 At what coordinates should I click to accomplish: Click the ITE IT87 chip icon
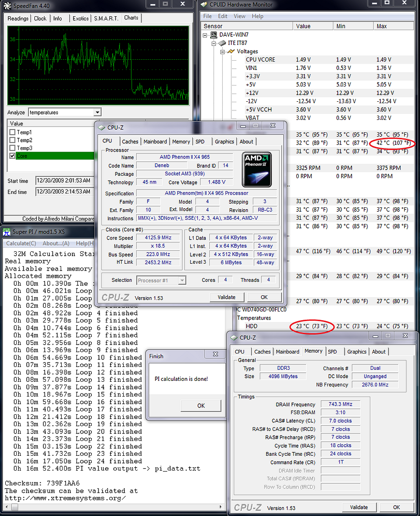pos(222,43)
